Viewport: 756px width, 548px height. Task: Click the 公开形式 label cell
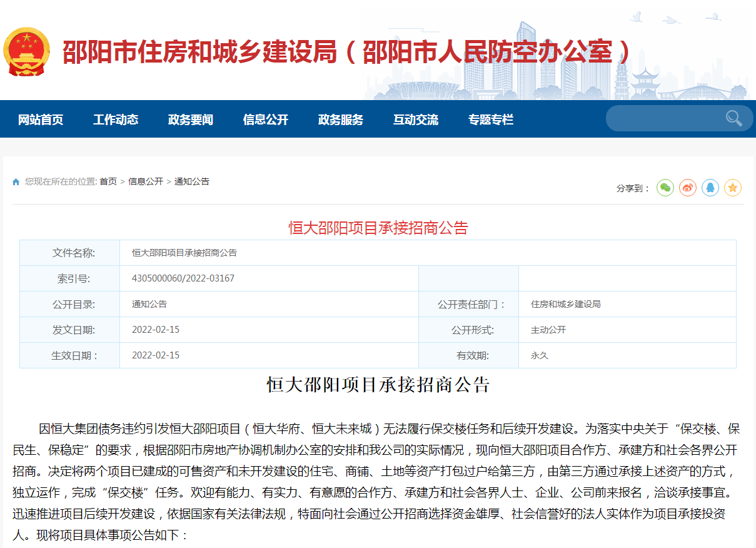469,330
